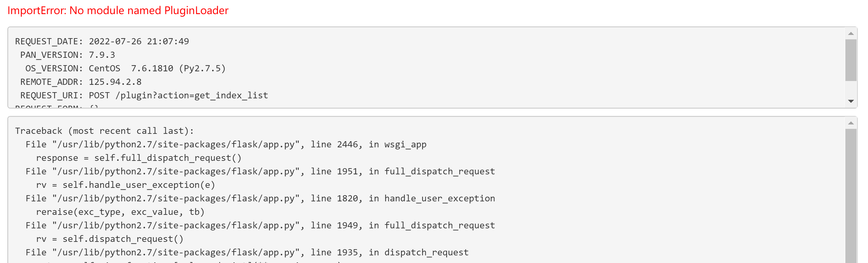
Task: Click the PAN_VERSION 7.9.3 line
Action: [x=68, y=55]
